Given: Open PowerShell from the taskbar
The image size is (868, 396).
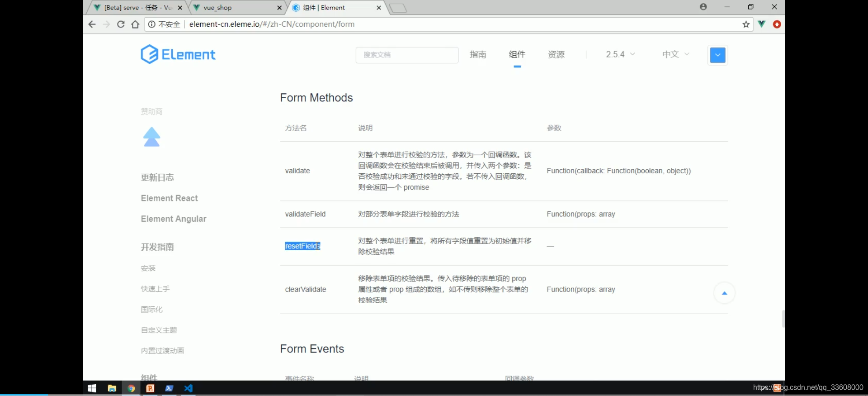Looking at the screenshot, I should [x=169, y=388].
